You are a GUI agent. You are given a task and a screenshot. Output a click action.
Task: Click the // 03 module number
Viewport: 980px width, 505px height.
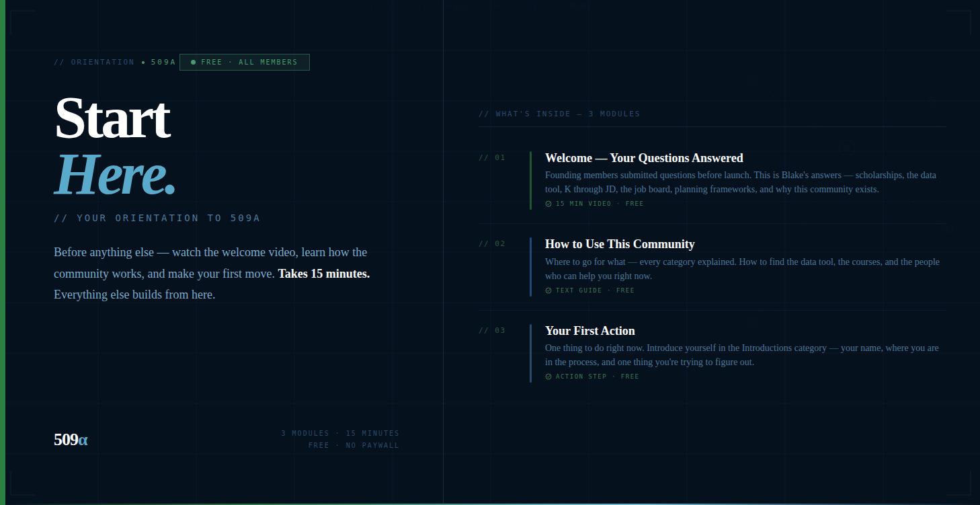point(492,331)
